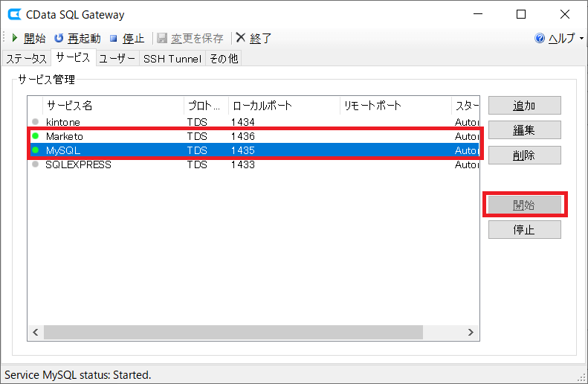This screenshot has height=384, width=588.
Task: Sort by the サービス名 column header
Action: pos(113,106)
